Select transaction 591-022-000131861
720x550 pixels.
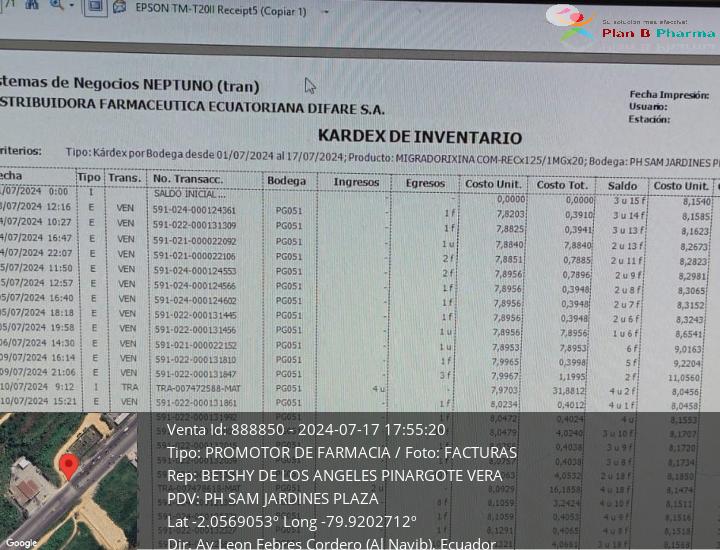[197, 403]
